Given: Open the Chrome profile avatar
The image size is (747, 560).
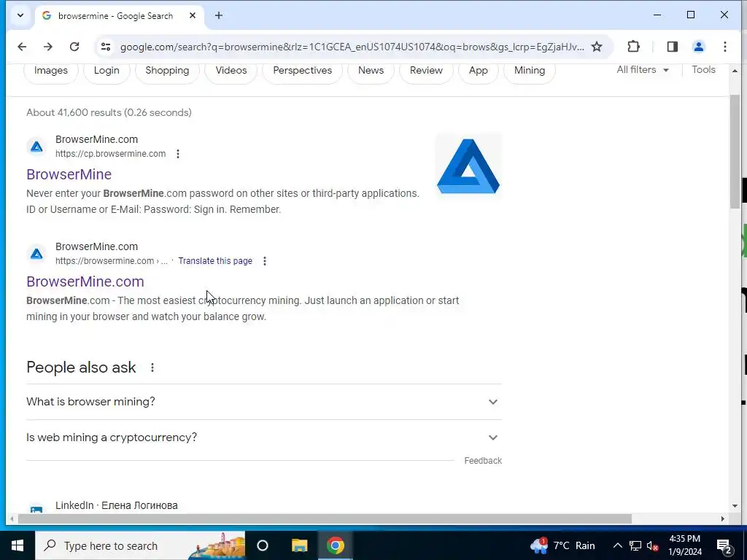Looking at the screenshot, I should pyautogui.click(x=698, y=47).
